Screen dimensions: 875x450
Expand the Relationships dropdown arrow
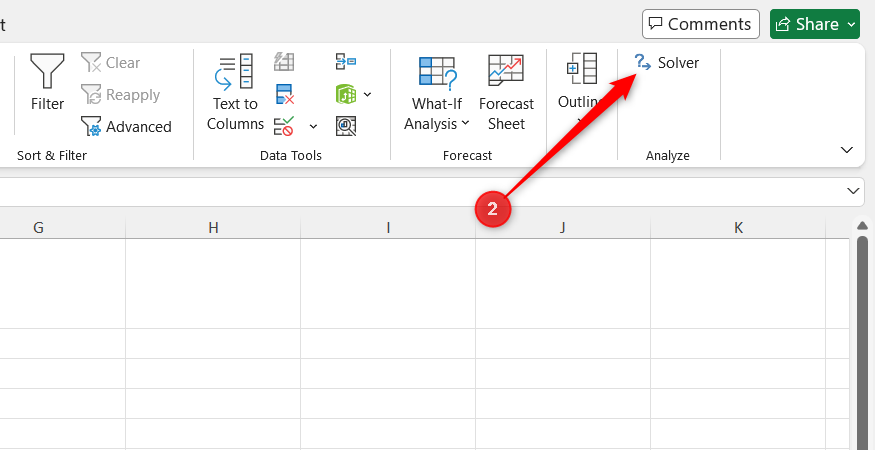tap(367, 94)
